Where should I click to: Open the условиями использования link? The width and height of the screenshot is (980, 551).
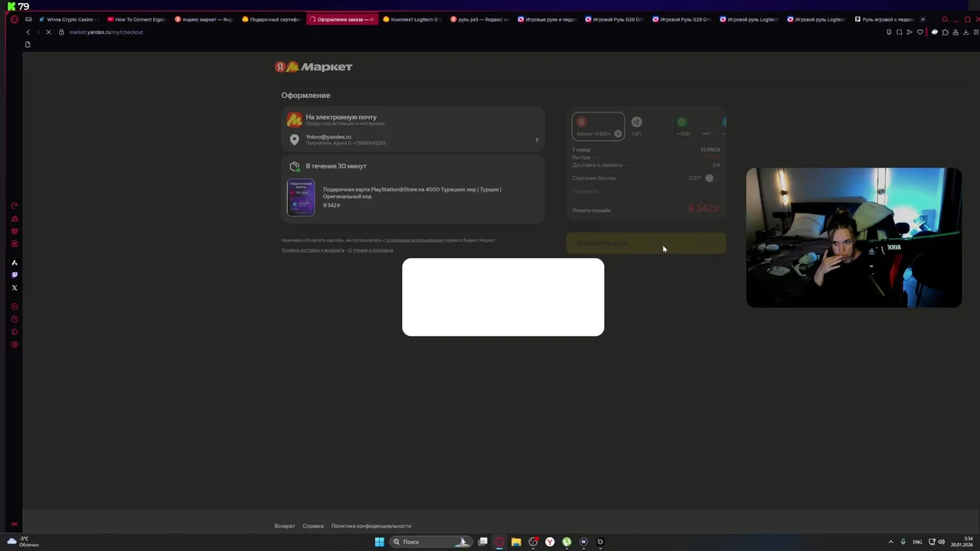pos(414,240)
